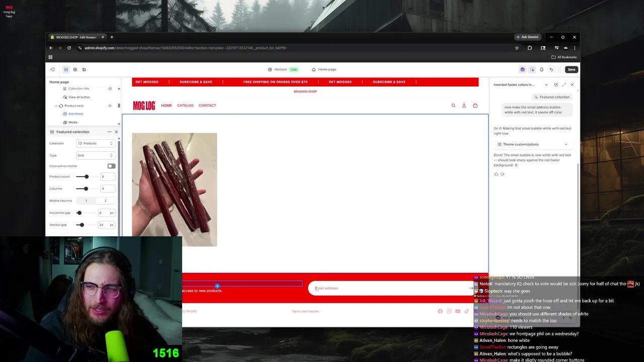Viewport: 644px width, 362px height.
Task: Click the Instagram footer icon
Action: click(449, 311)
